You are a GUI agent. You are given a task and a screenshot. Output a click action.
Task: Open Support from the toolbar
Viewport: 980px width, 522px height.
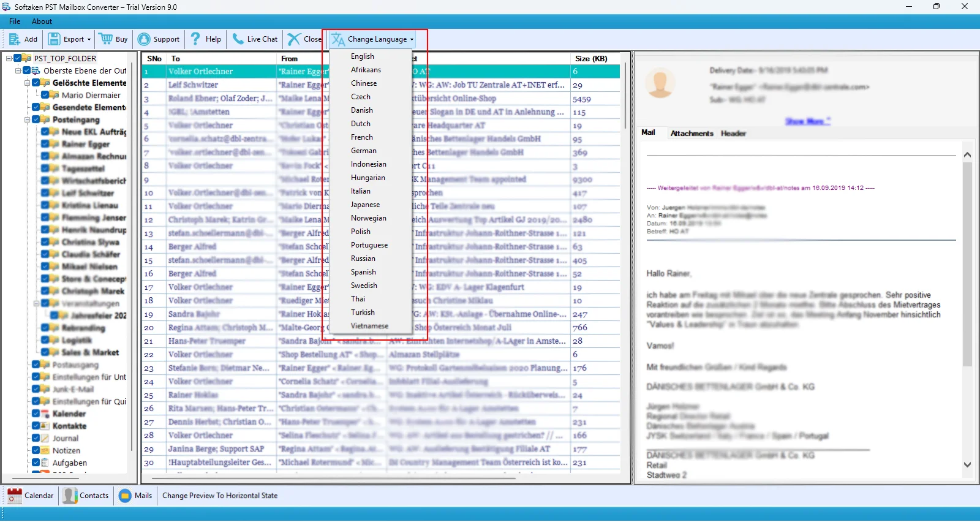(x=159, y=39)
